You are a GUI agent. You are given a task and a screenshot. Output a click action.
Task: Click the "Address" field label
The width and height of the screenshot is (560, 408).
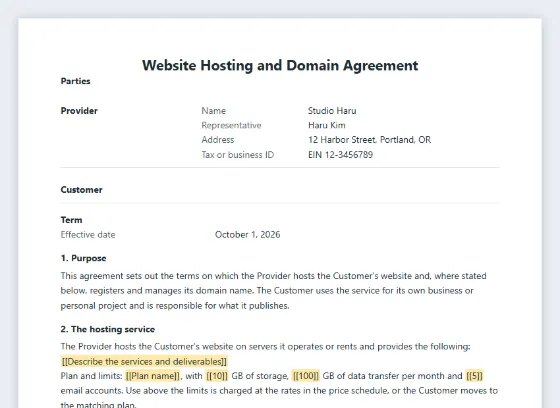tap(218, 140)
